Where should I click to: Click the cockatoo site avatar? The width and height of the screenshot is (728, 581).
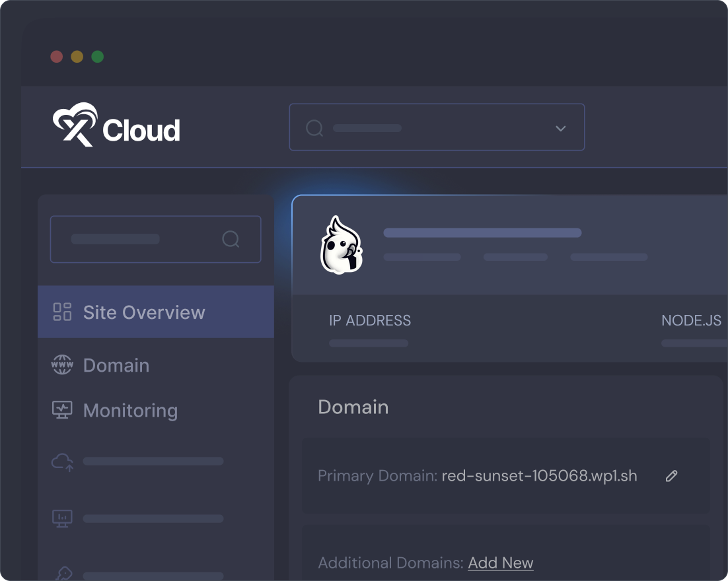tap(342, 245)
